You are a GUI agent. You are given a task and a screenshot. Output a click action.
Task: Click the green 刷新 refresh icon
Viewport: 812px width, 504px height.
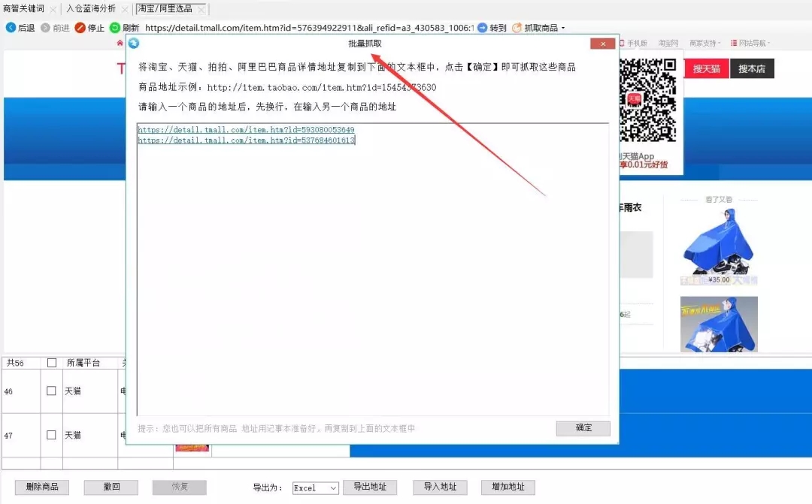[x=115, y=28]
